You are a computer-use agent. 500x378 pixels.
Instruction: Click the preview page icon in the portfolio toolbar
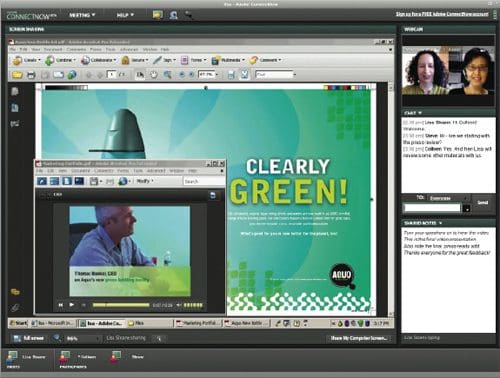coord(67,181)
